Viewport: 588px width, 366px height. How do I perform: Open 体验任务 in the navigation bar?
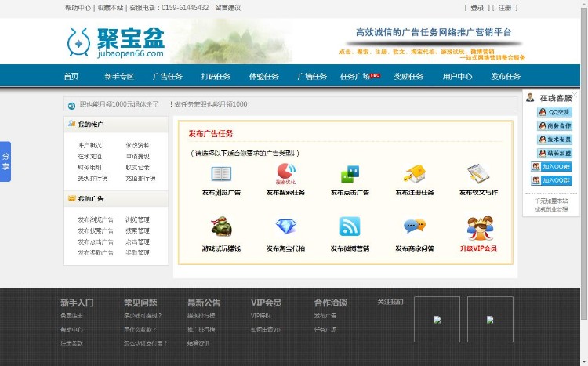(264, 77)
